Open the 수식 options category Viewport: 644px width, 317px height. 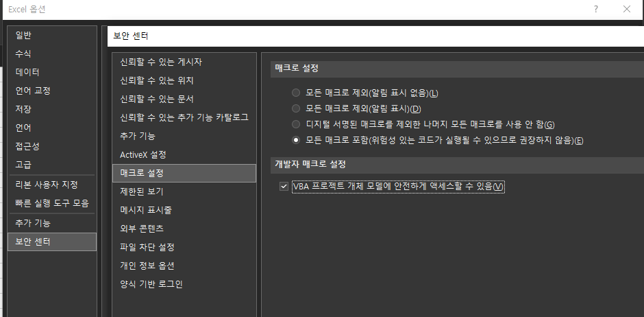(52, 54)
